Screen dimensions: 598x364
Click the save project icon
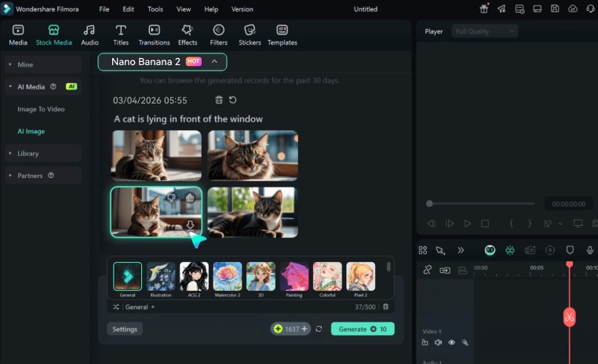tap(555, 9)
